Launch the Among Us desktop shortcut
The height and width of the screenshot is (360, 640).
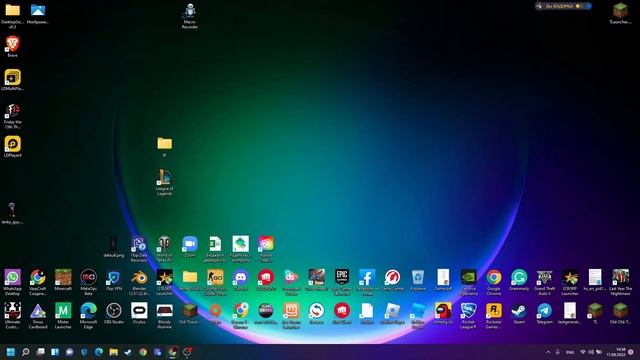click(443, 312)
